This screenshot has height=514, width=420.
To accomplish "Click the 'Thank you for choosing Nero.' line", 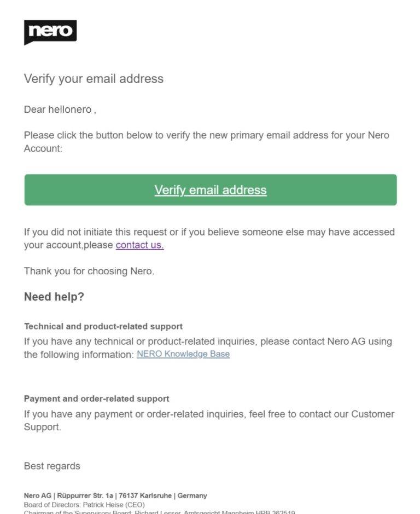I will coord(89,272).
